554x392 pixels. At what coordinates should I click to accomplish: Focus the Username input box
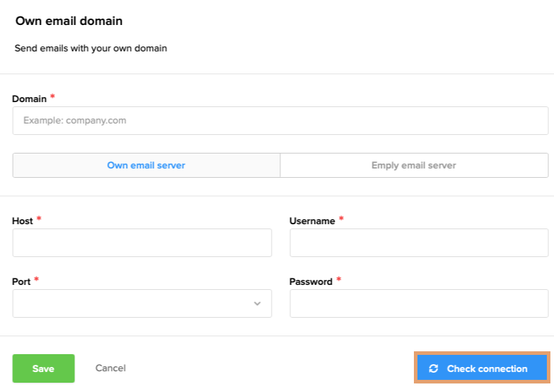click(x=419, y=243)
